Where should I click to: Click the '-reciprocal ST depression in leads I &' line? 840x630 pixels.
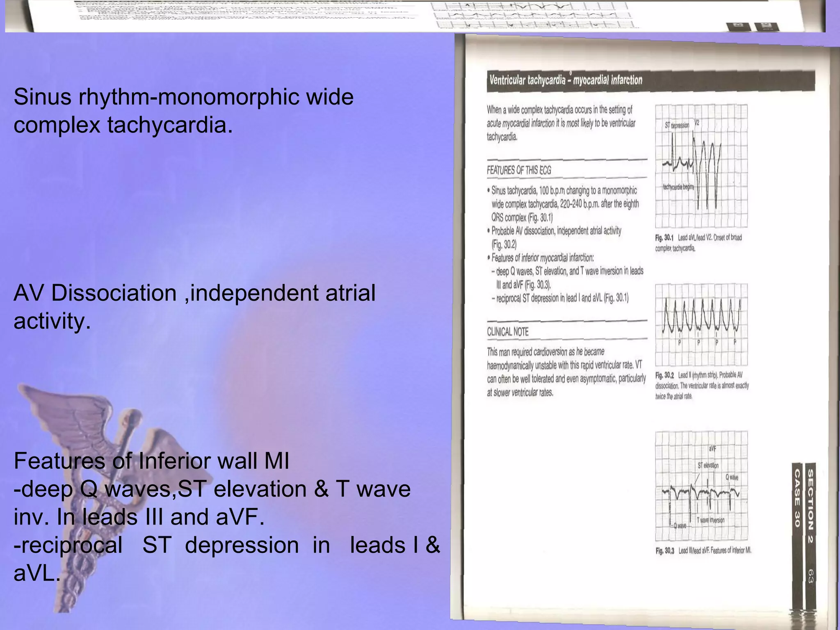click(x=227, y=545)
